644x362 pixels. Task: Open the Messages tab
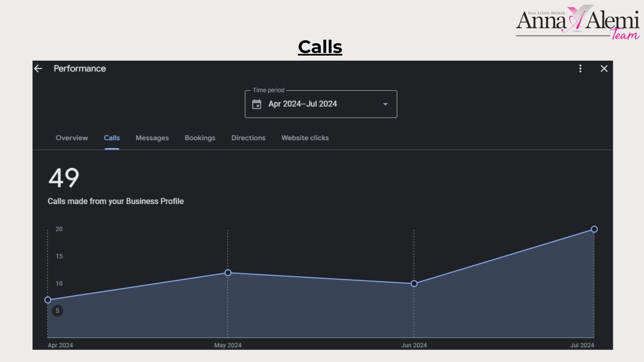152,138
